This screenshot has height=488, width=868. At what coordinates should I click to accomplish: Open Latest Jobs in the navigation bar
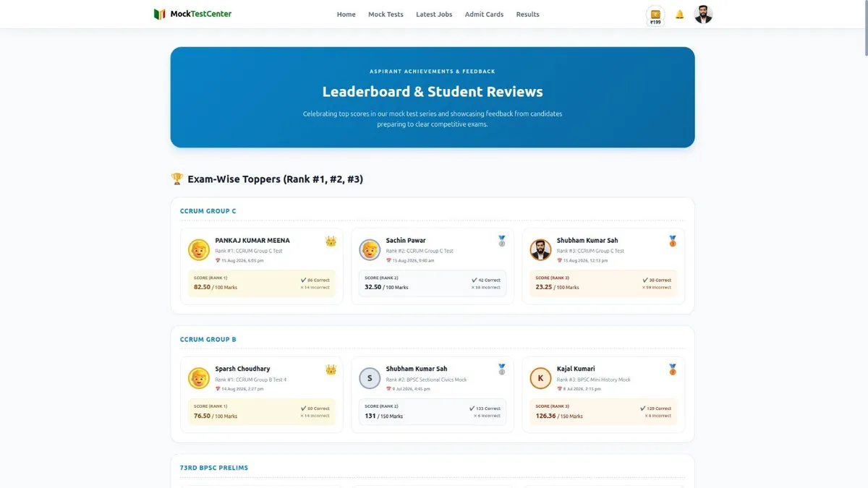434,14
